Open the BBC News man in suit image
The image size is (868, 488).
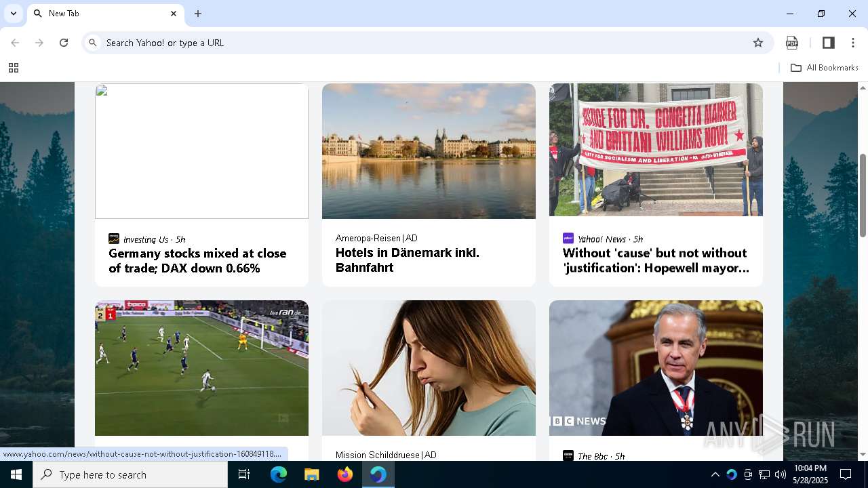click(x=656, y=368)
